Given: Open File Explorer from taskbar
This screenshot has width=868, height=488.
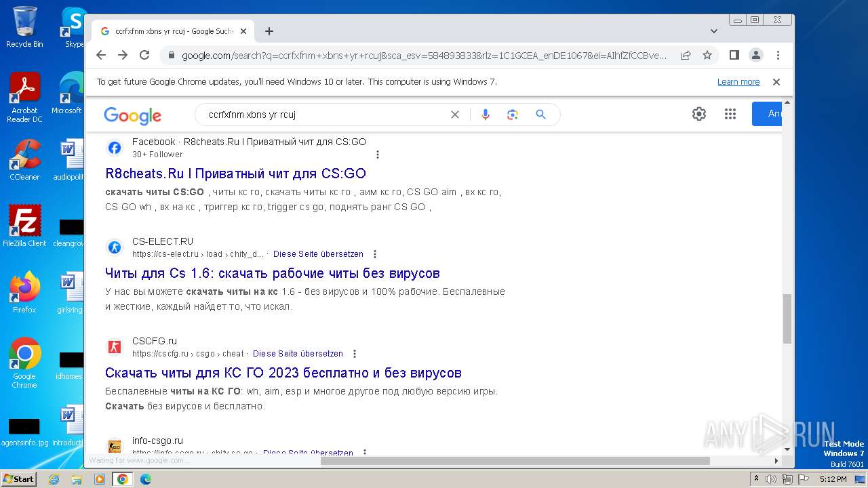Looking at the screenshot, I should tap(77, 479).
